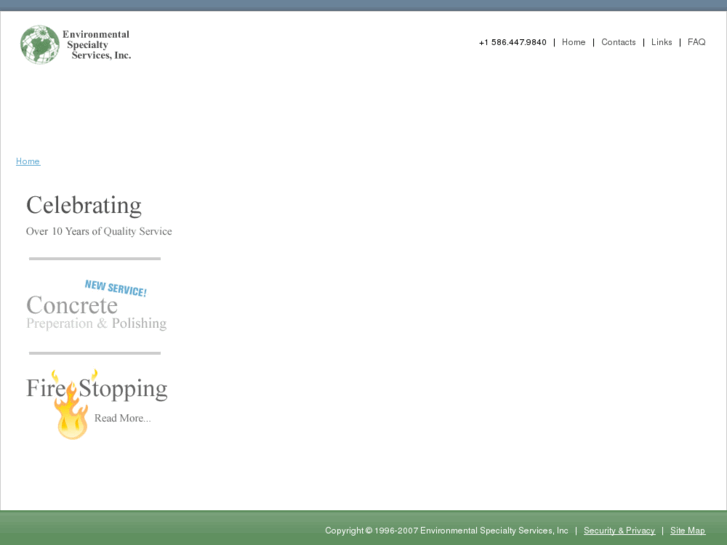Click Preperation & Polishing text

[96, 324]
